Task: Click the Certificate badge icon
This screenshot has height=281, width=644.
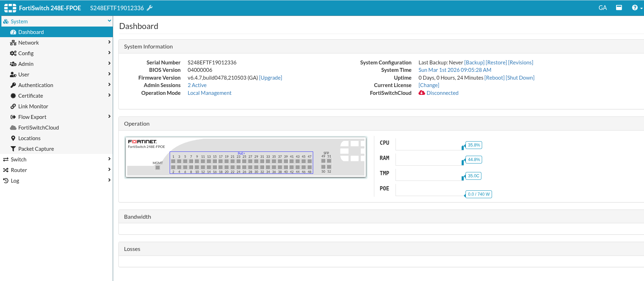Action: pyautogui.click(x=13, y=96)
